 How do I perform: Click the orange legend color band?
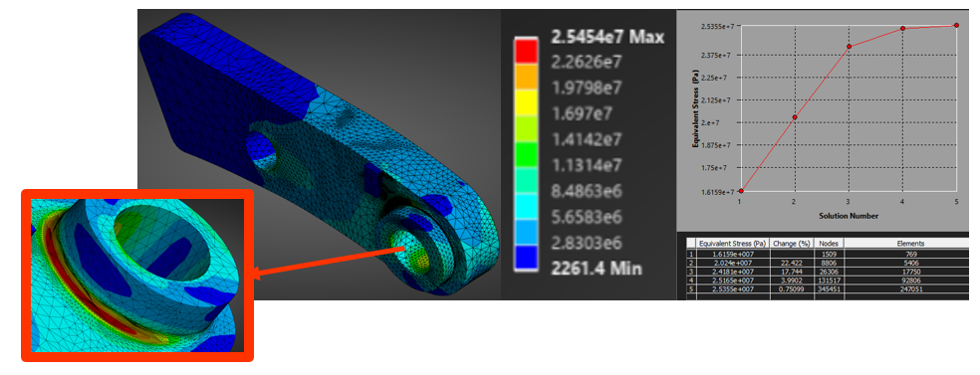tap(526, 76)
